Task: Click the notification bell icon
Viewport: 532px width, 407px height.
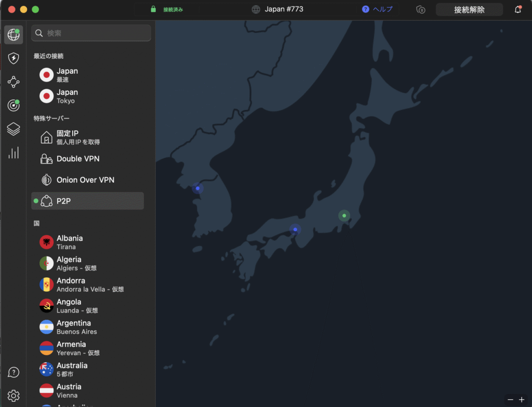Action: pyautogui.click(x=518, y=9)
